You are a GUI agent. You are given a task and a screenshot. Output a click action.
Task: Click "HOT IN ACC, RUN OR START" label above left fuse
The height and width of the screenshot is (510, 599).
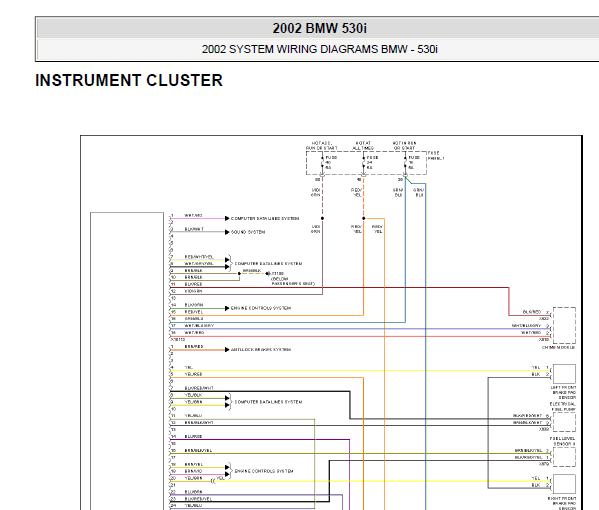(x=322, y=146)
